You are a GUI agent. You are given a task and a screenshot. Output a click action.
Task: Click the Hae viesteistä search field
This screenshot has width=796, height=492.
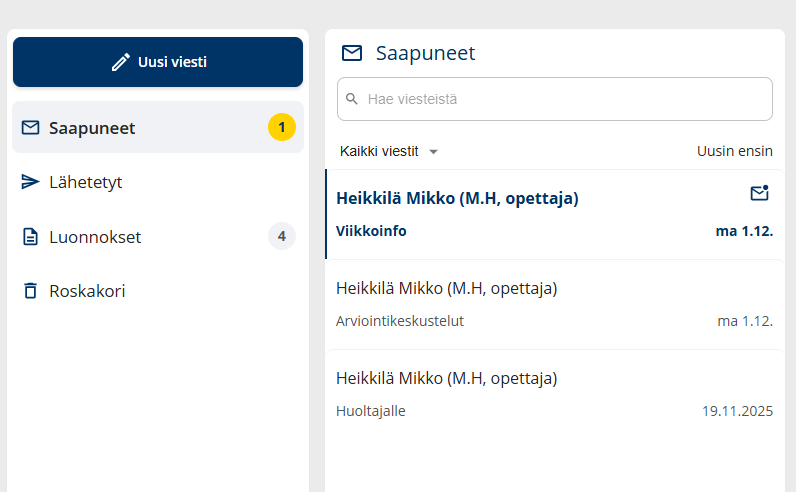(x=560, y=99)
